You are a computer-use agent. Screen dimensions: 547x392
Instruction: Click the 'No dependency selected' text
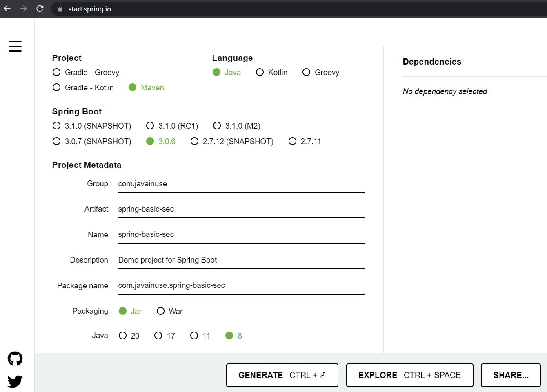click(x=445, y=91)
